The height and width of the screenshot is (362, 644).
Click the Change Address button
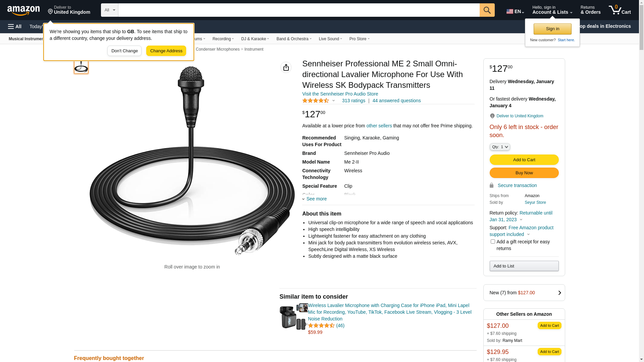tap(166, 51)
